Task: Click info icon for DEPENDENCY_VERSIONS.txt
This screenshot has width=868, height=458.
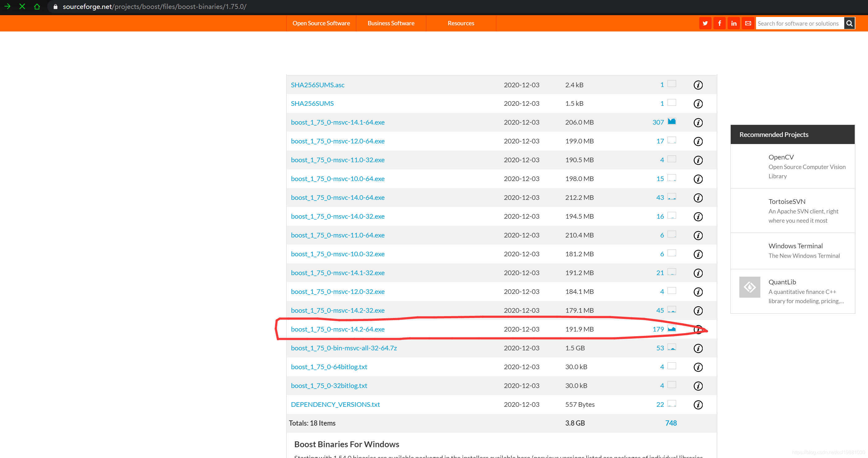Action: click(698, 404)
